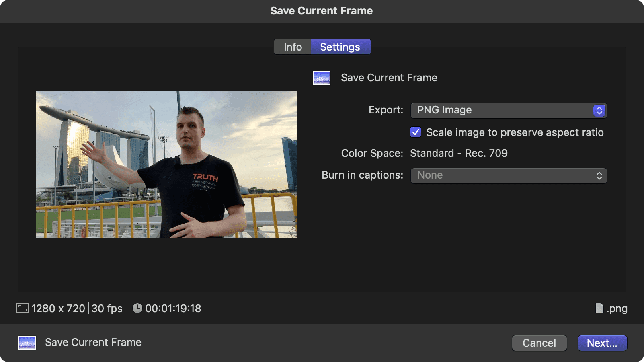Click the Standard - Rec. 709 color space value
644x362 pixels.
(x=459, y=153)
